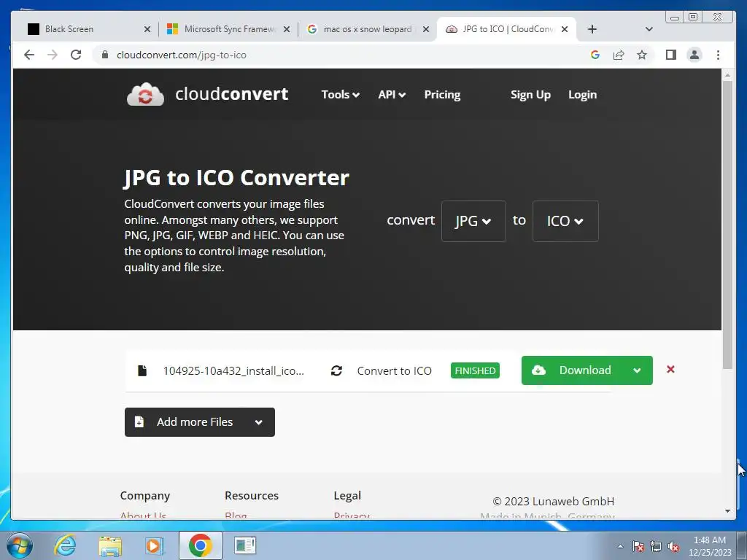Close the mac os x snow leopard tab
This screenshot has height=560, width=747.
pyautogui.click(x=426, y=29)
